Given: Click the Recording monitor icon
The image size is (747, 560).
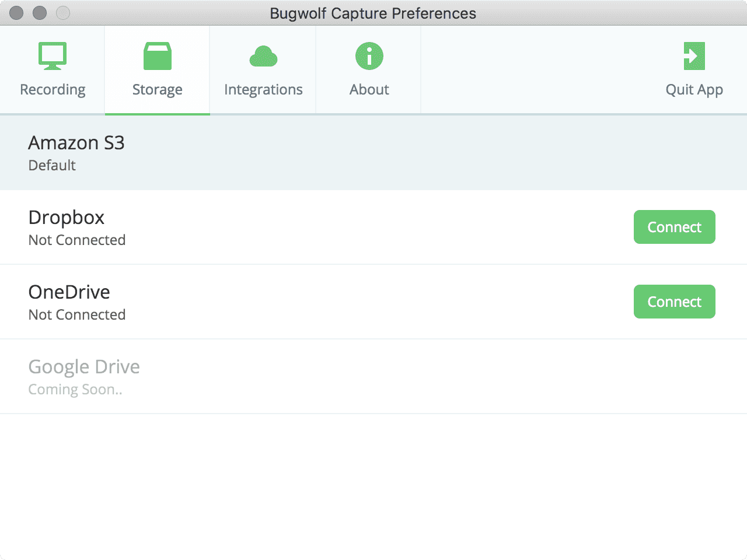Looking at the screenshot, I should [x=53, y=56].
